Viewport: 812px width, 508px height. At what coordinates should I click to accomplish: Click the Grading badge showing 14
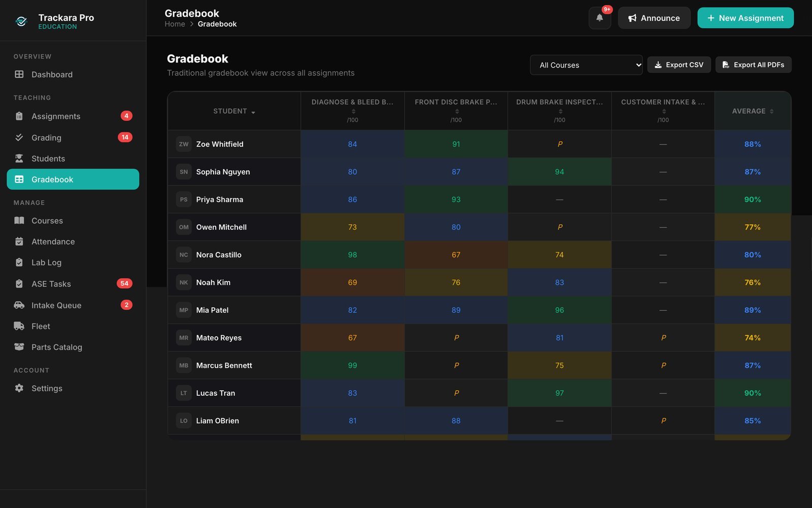125,137
